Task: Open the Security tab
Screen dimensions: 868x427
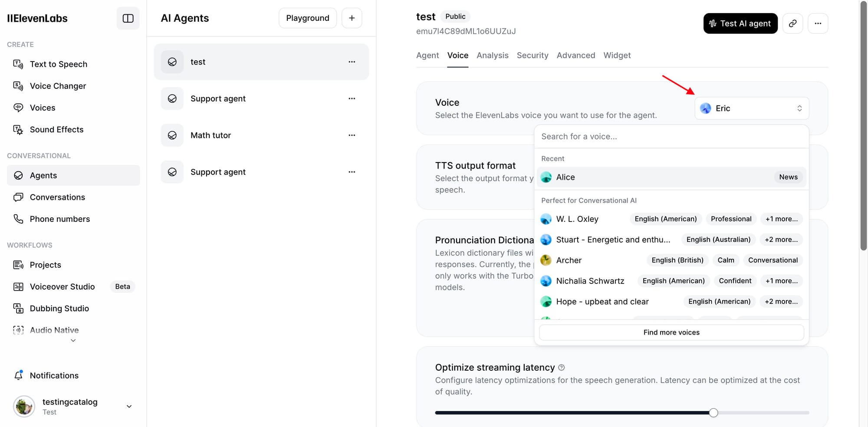Action: click(x=532, y=55)
